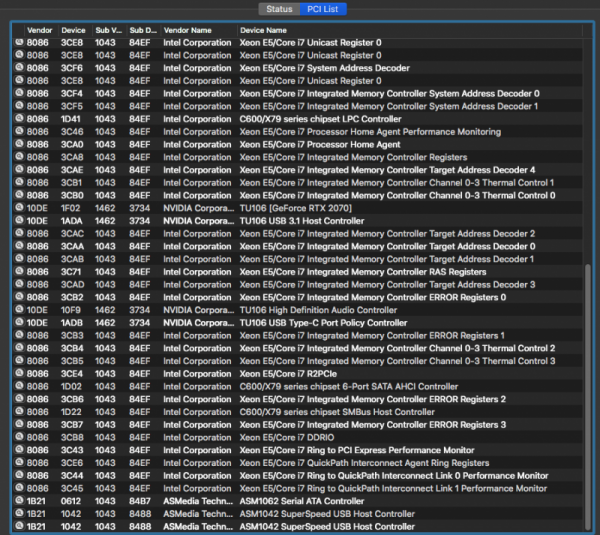Click magnifier icon for TU106 USB 3.1 Host Controller
The image size is (600, 535).
point(19,221)
